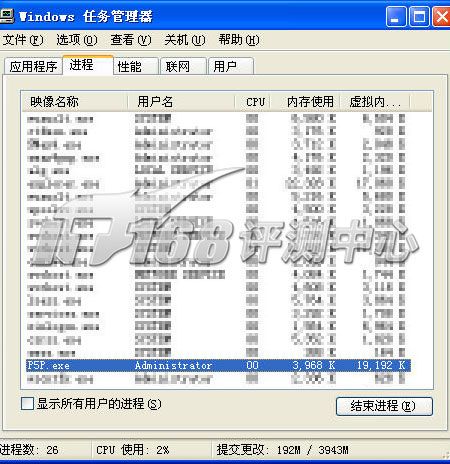Maximize the Task Manager window
450x464 pixels.
tap(419, 16)
